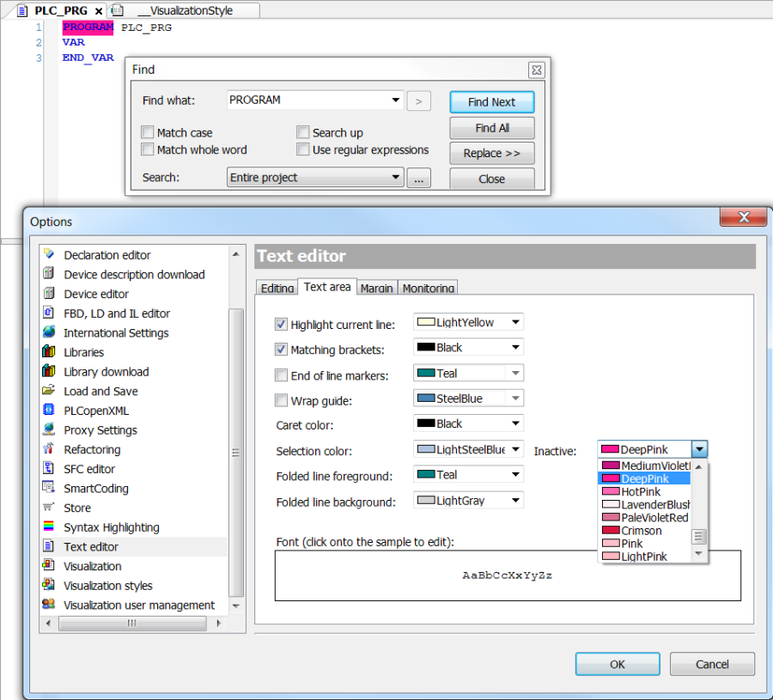
Task: Switch to the Margin tab
Action: (376, 288)
